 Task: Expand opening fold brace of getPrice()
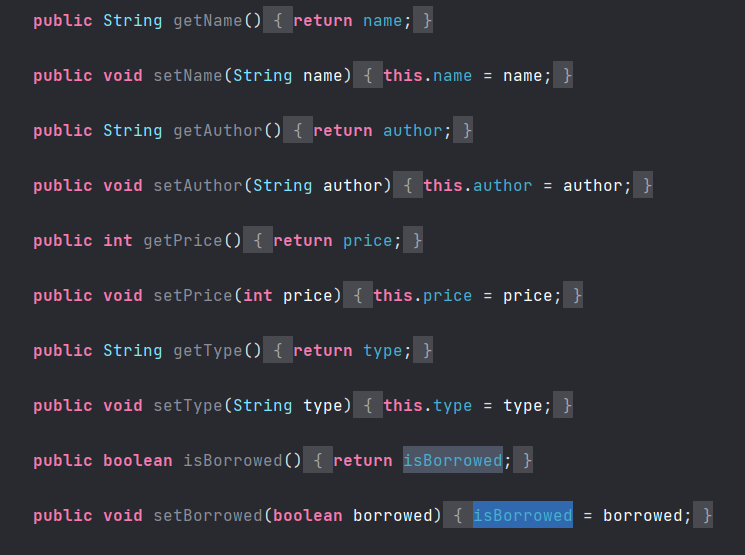click(258, 240)
